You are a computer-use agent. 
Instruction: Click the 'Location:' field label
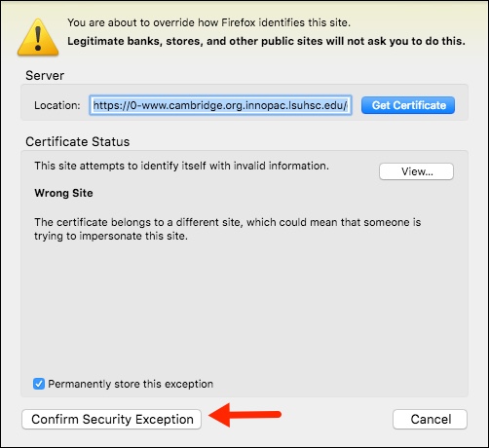tap(57, 105)
